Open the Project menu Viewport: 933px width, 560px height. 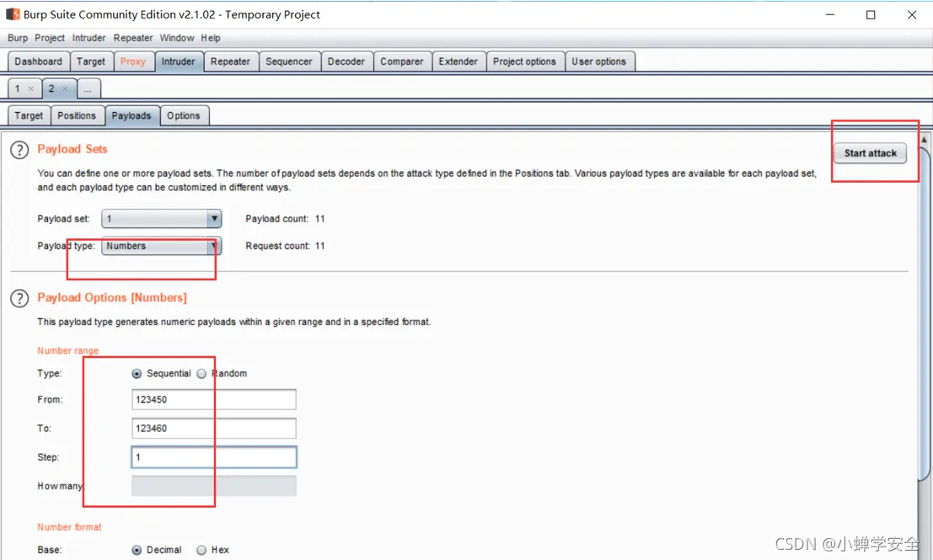50,38
